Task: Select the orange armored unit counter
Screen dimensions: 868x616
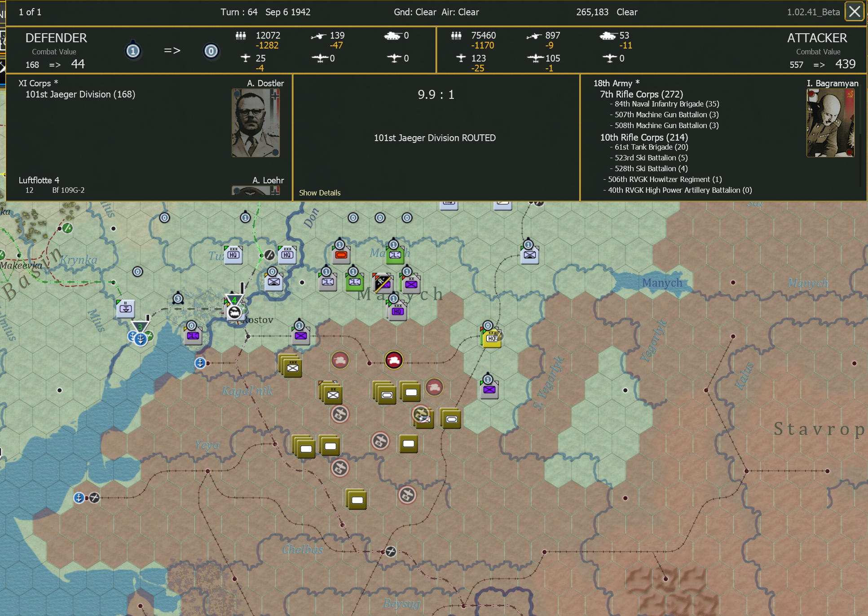Action: pos(341,255)
